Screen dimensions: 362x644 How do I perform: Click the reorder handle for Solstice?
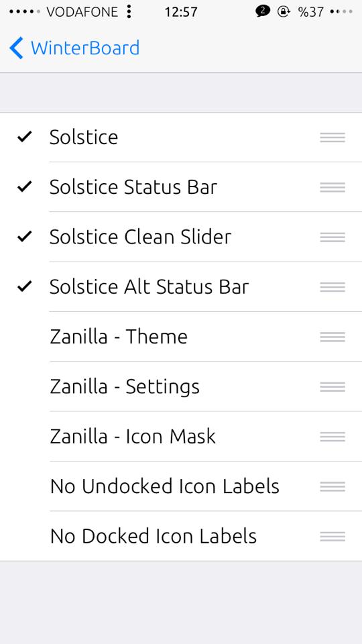point(333,138)
